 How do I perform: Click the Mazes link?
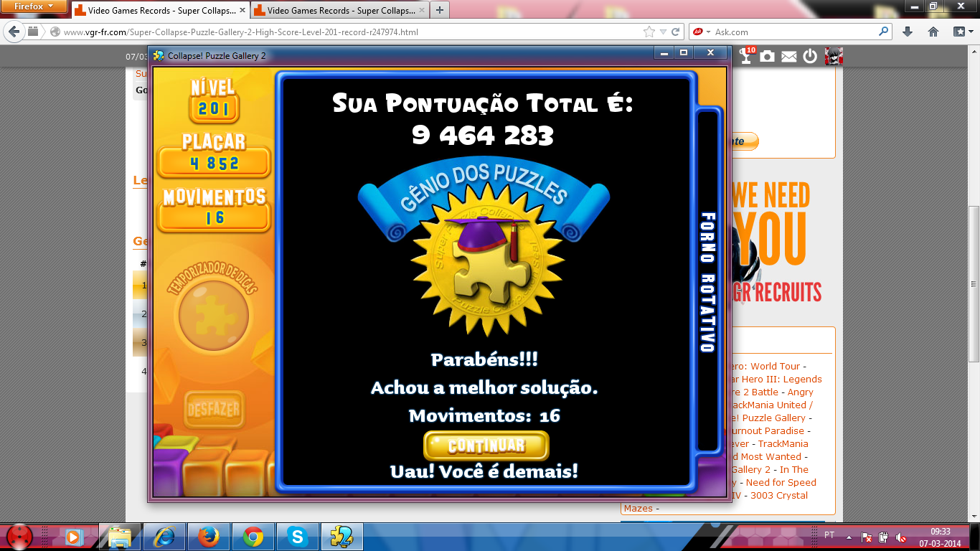pos(638,508)
